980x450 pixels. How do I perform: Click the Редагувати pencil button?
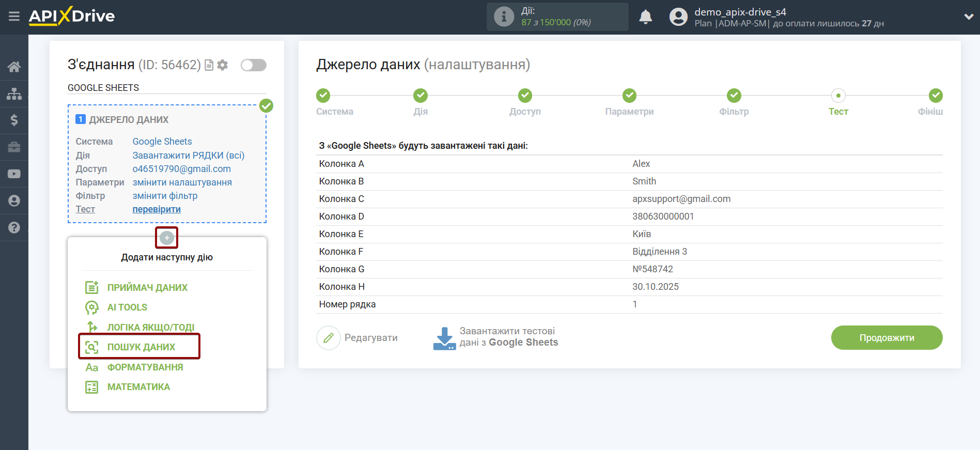point(329,338)
